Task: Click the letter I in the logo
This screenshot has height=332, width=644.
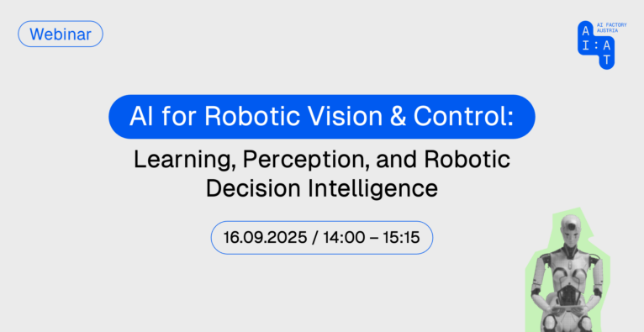Action: tap(586, 47)
